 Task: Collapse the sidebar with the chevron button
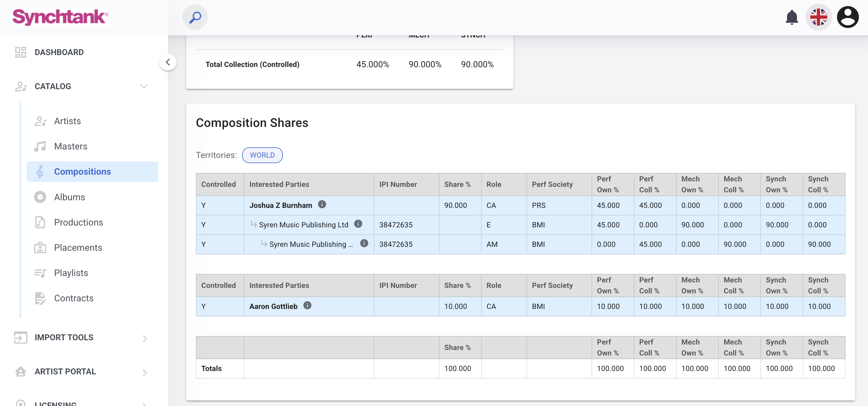pos(168,62)
